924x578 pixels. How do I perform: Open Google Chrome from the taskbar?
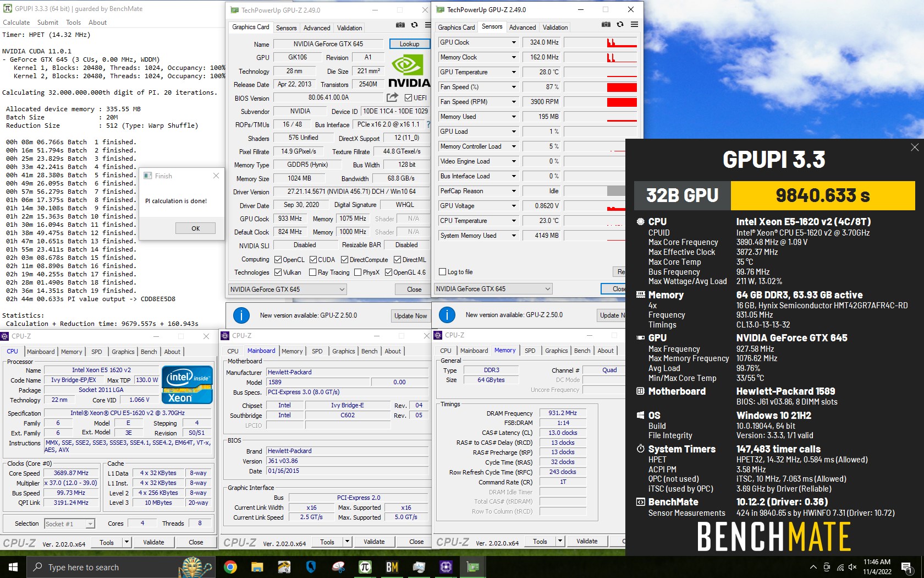pos(230,567)
